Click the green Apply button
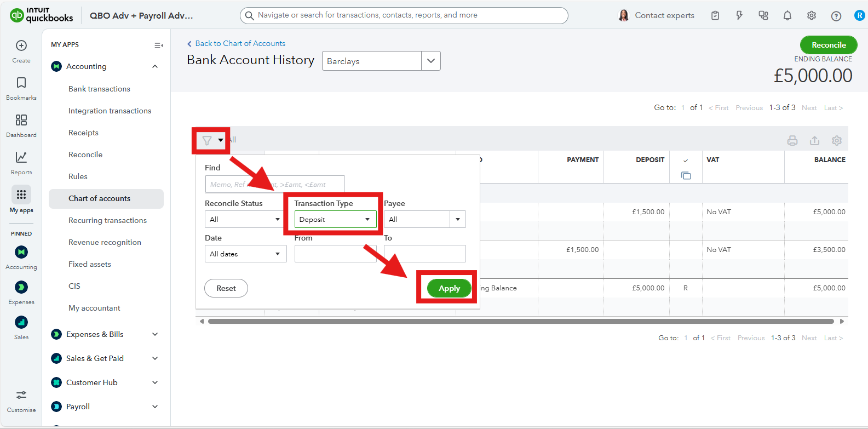The width and height of the screenshot is (868, 429). click(449, 288)
